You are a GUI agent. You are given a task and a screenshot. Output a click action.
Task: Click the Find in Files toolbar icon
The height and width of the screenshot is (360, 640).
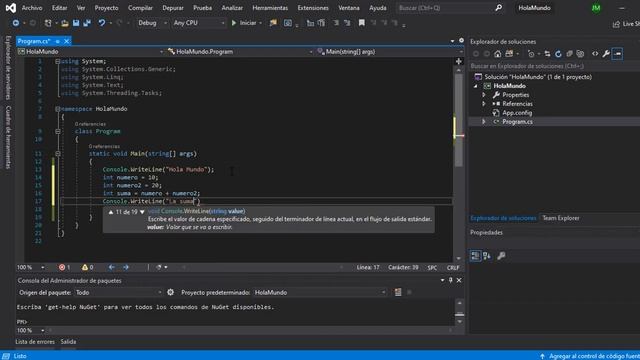[x=273, y=23]
